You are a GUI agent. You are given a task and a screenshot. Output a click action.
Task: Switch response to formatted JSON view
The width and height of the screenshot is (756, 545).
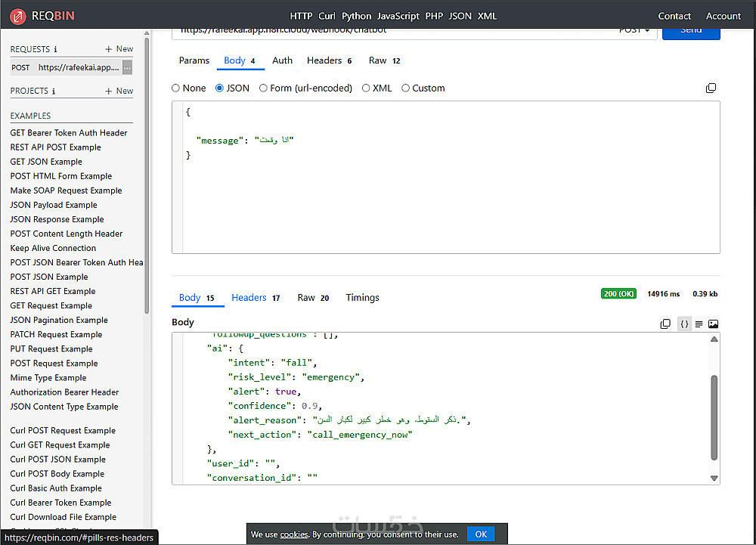(x=684, y=324)
